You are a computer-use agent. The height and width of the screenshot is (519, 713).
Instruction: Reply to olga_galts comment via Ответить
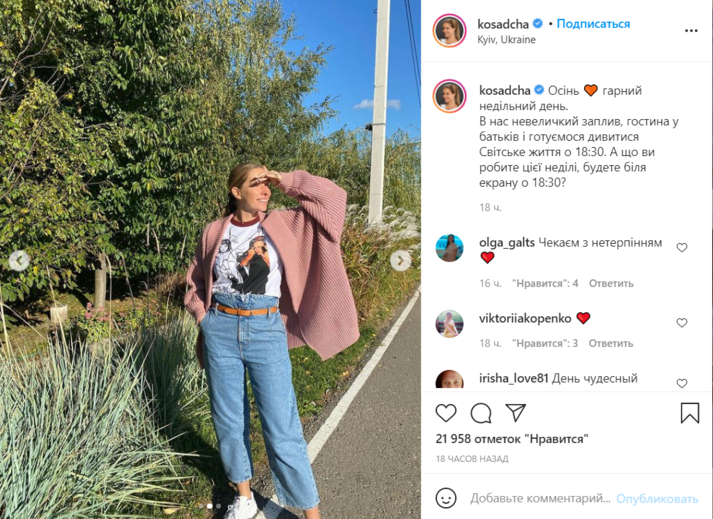pos(611,283)
